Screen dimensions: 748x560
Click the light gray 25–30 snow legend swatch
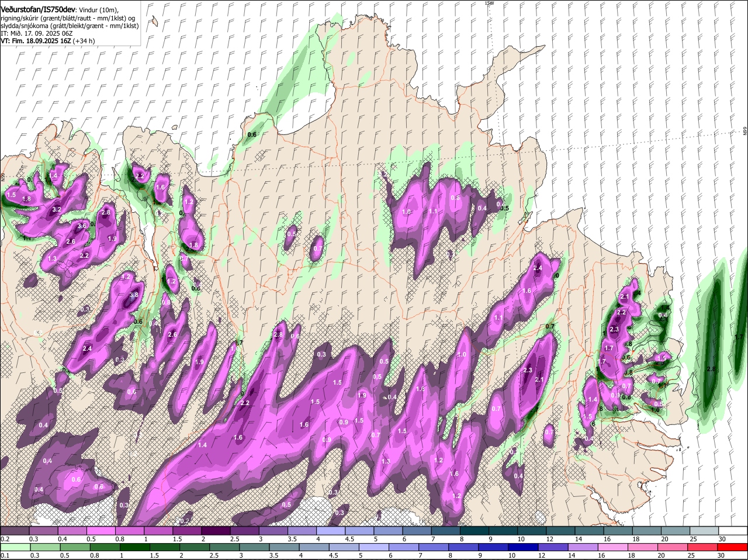click(x=704, y=530)
